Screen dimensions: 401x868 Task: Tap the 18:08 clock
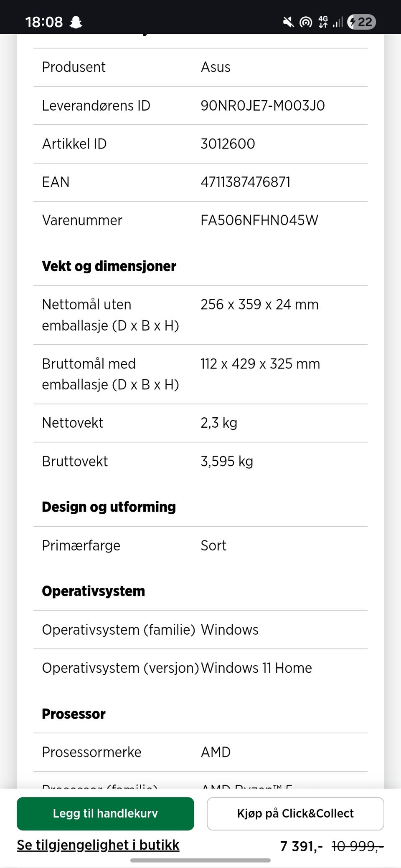[44, 22]
